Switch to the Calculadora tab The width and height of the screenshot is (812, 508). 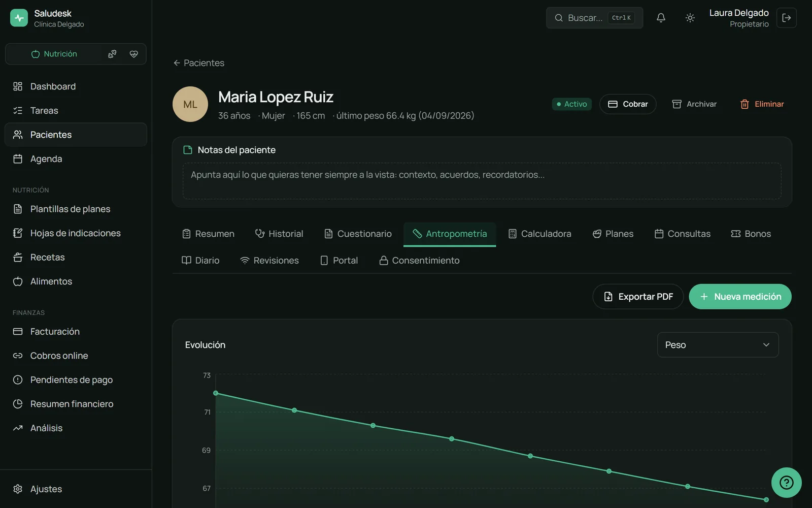click(x=540, y=234)
